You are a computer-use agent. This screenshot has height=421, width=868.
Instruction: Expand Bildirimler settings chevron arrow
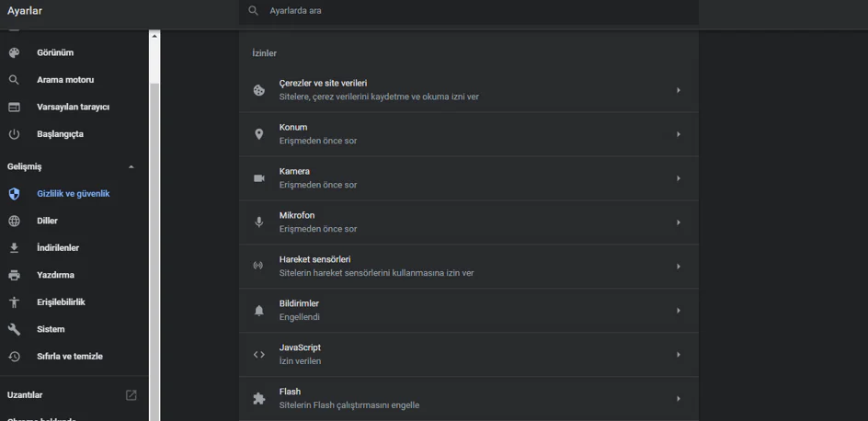(x=679, y=311)
